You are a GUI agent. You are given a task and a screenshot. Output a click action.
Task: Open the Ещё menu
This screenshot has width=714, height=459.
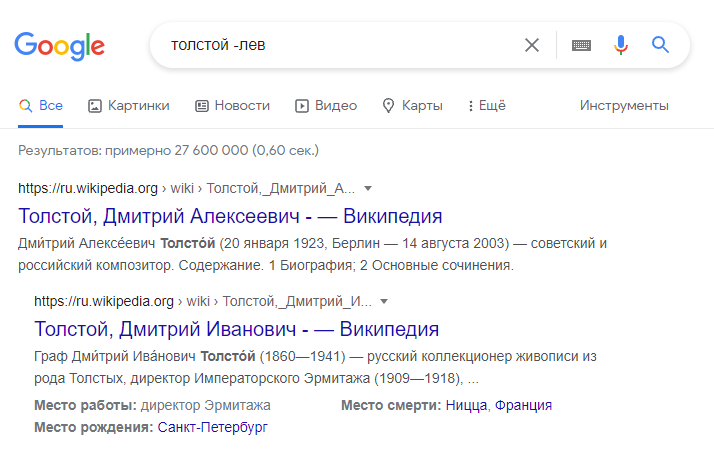click(x=487, y=106)
